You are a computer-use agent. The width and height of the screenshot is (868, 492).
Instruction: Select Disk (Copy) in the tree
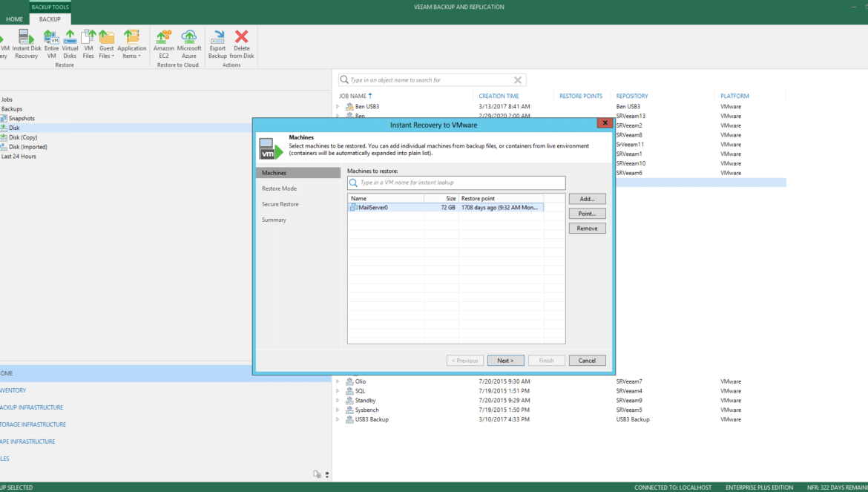click(x=23, y=137)
